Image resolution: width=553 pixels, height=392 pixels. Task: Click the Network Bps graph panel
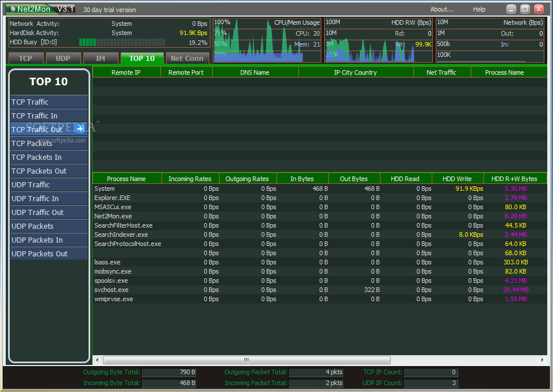(x=490, y=40)
